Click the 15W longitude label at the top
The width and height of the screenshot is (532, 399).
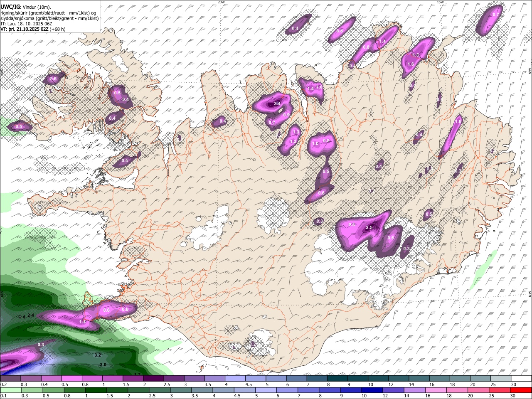pyautogui.click(x=440, y=2)
